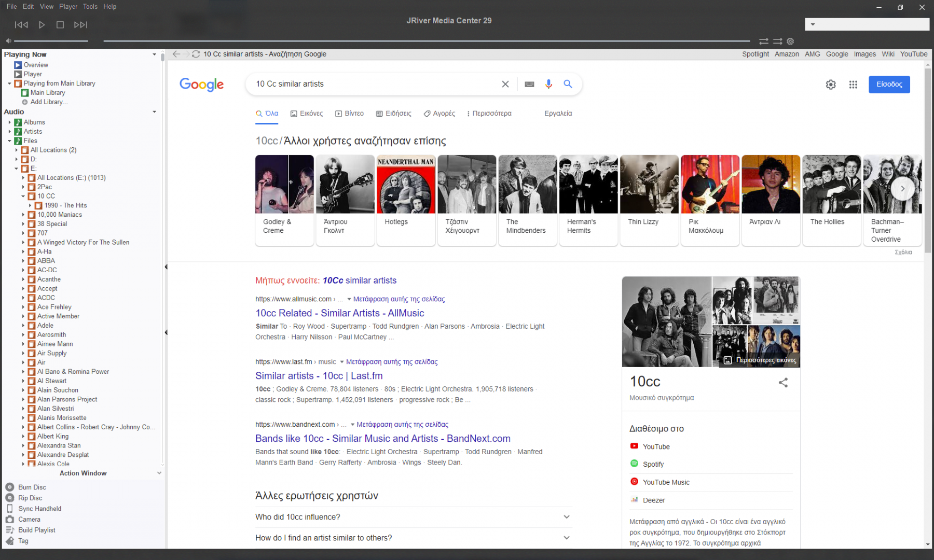This screenshot has height=560, width=934.
Task: Collapse the 10 CC folder tree
Action: pos(23,197)
